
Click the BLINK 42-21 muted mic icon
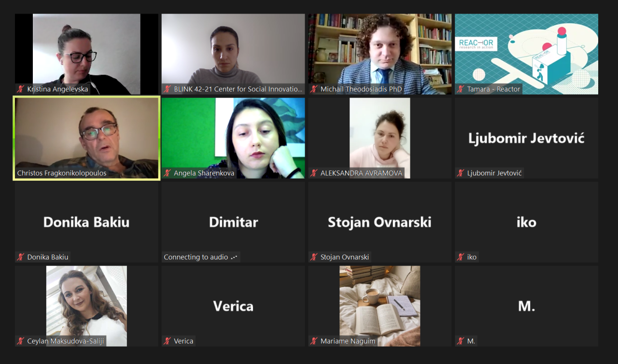pyautogui.click(x=168, y=89)
